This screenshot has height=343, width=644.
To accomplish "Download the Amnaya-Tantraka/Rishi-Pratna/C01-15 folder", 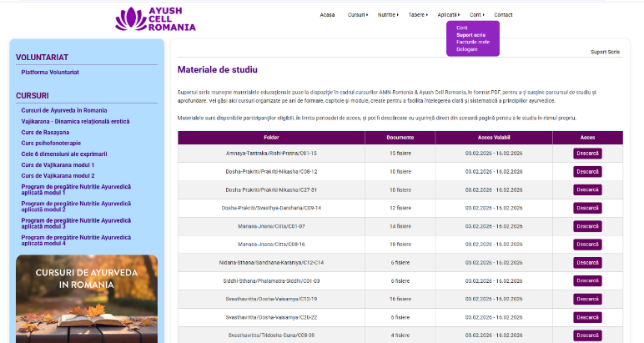I will tap(587, 154).
